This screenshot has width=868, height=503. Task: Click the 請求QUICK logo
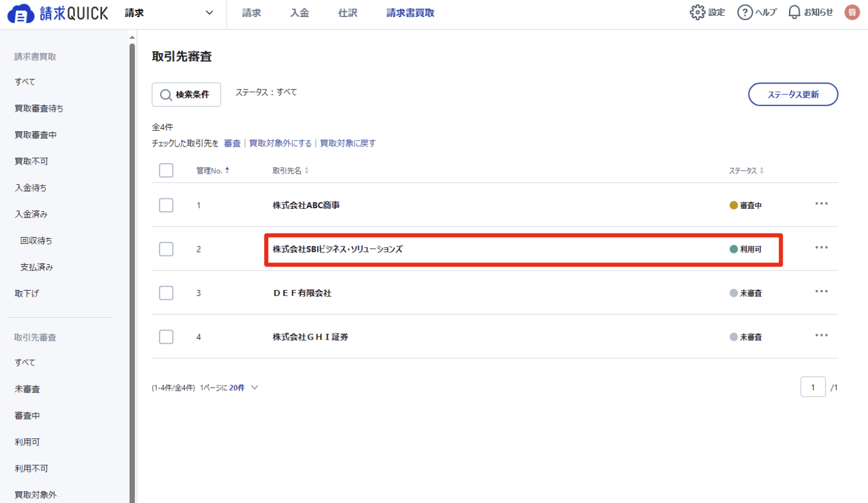58,14
